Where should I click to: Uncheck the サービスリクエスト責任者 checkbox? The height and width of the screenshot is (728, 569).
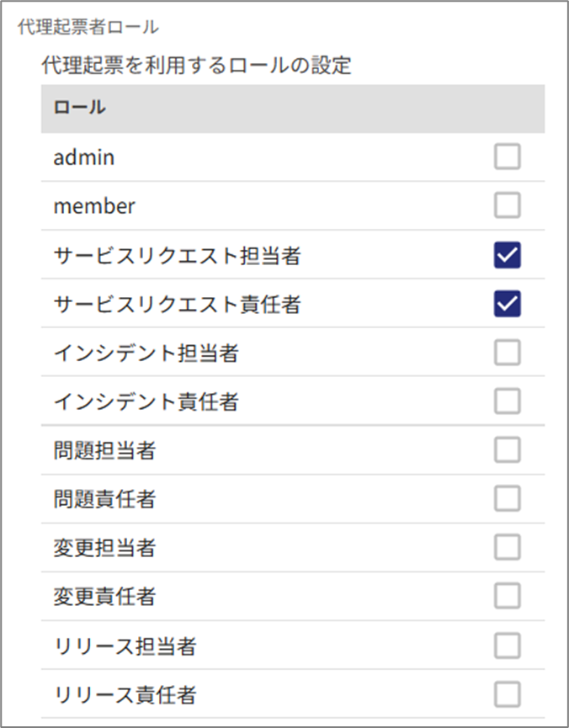click(x=507, y=303)
